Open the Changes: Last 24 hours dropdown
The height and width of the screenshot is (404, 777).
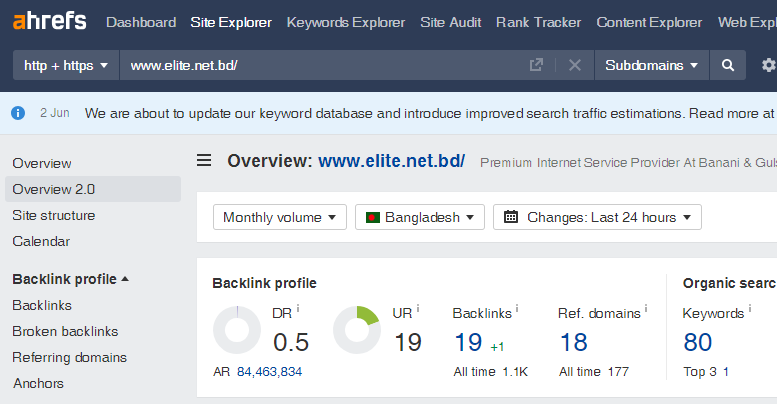pyautogui.click(x=597, y=217)
